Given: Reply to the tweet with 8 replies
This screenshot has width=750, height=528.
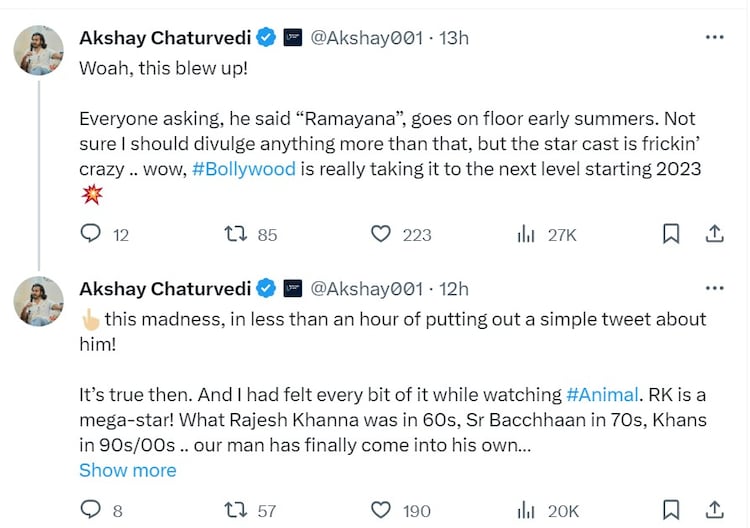Looking at the screenshot, I should pos(91,510).
